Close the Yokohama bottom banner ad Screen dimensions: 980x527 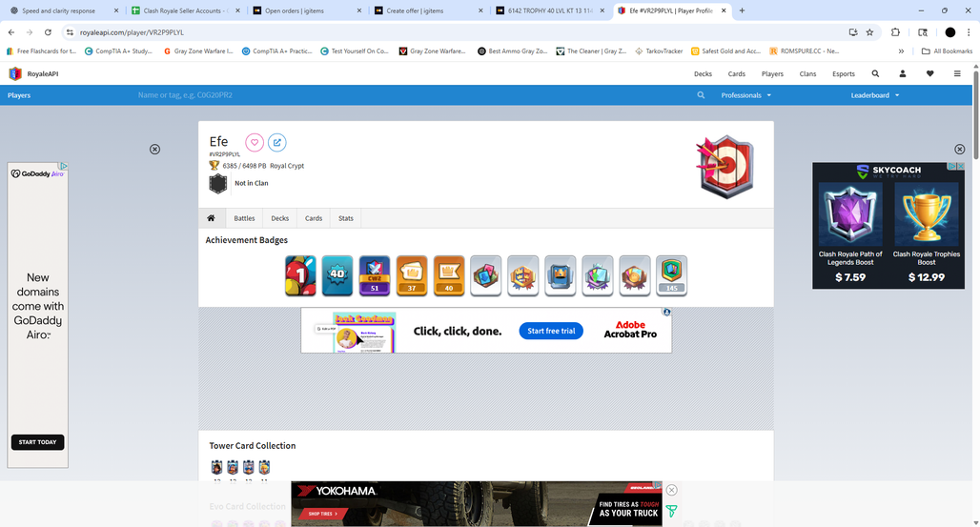(x=671, y=490)
